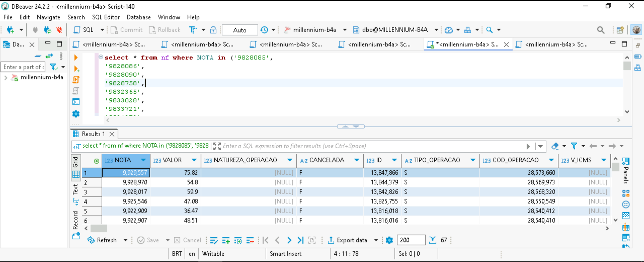This screenshot has height=262, width=644.
Task: Click the link-with-editor arrows icon in navigator
Action: [49, 56]
